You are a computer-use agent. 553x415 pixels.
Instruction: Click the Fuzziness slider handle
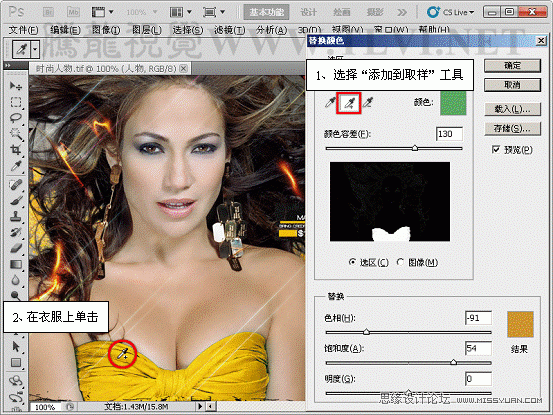point(415,148)
